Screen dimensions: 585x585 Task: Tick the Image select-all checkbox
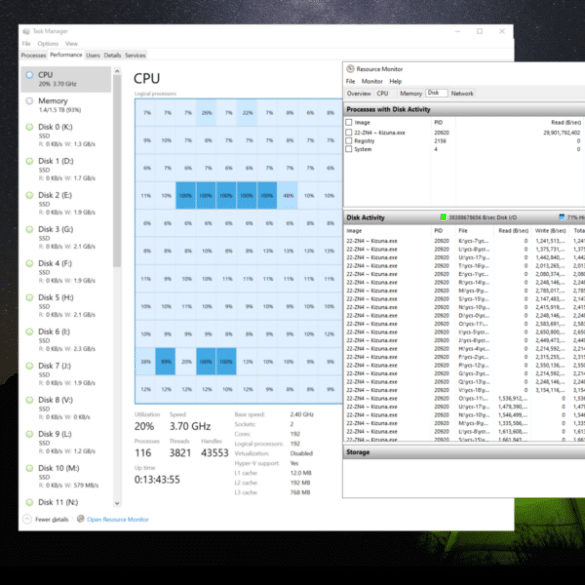point(349,122)
